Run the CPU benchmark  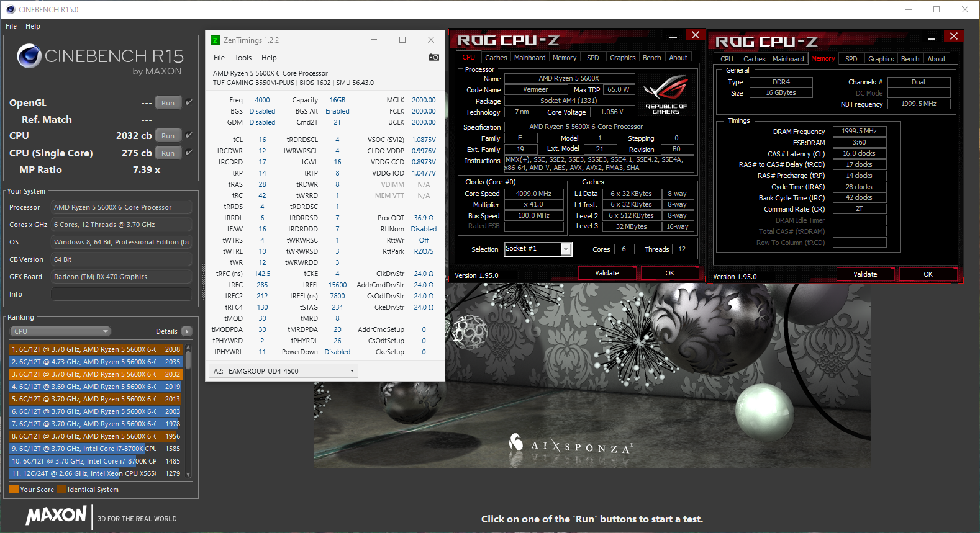click(168, 136)
